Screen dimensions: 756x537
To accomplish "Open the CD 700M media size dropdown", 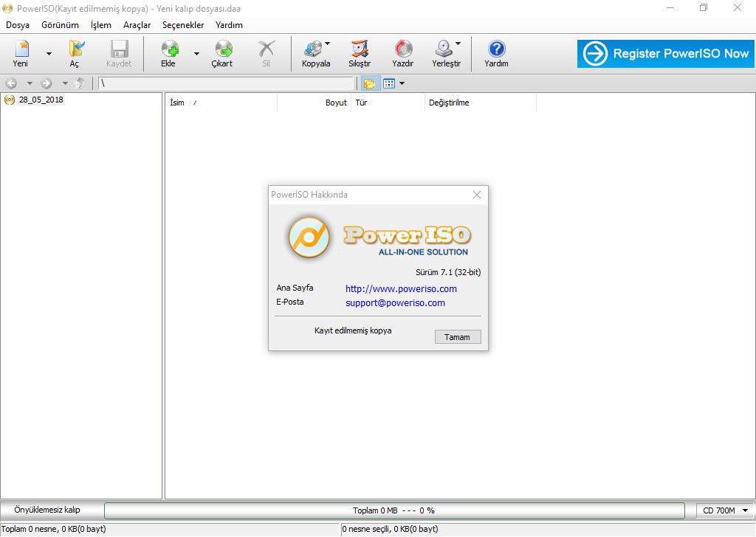I will pos(725,510).
